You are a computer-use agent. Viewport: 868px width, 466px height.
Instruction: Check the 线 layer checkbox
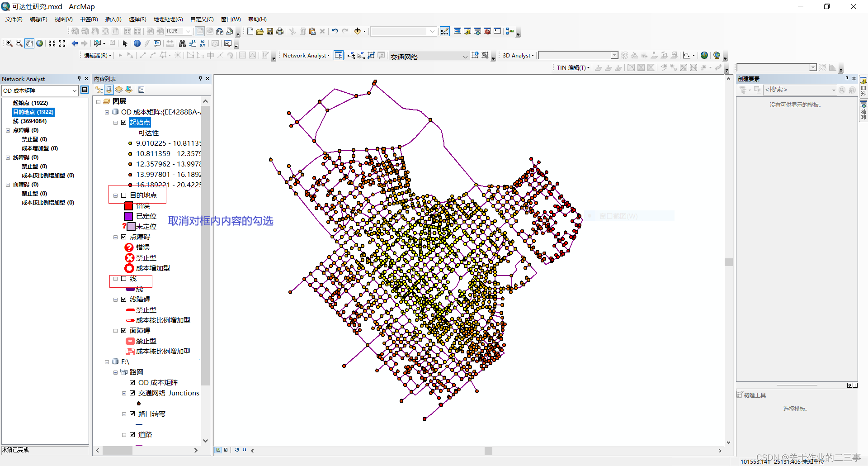click(x=123, y=278)
